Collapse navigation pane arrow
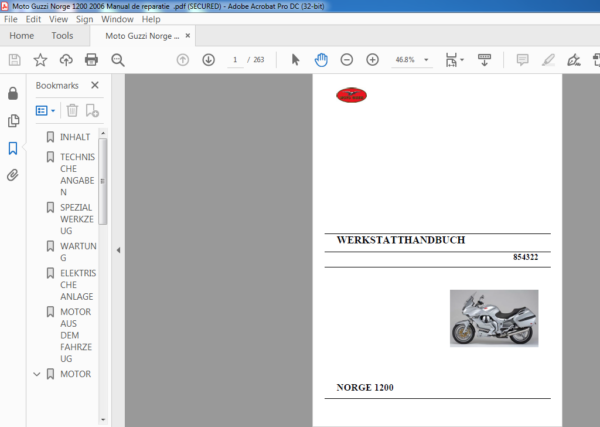This screenshot has height=427, width=600. point(118,250)
